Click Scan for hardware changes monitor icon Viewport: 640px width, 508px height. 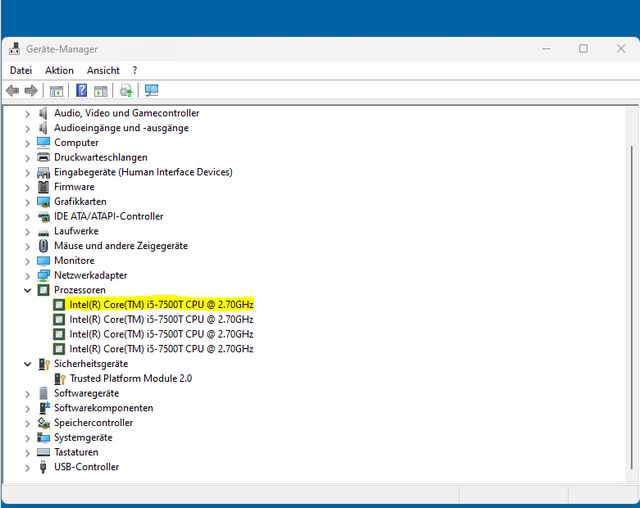click(151, 90)
